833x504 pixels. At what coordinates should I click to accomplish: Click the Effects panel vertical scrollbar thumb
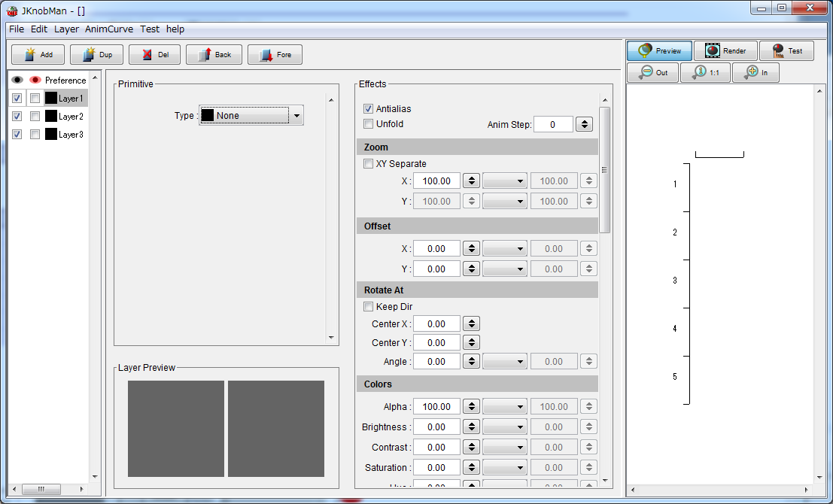pyautogui.click(x=604, y=170)
